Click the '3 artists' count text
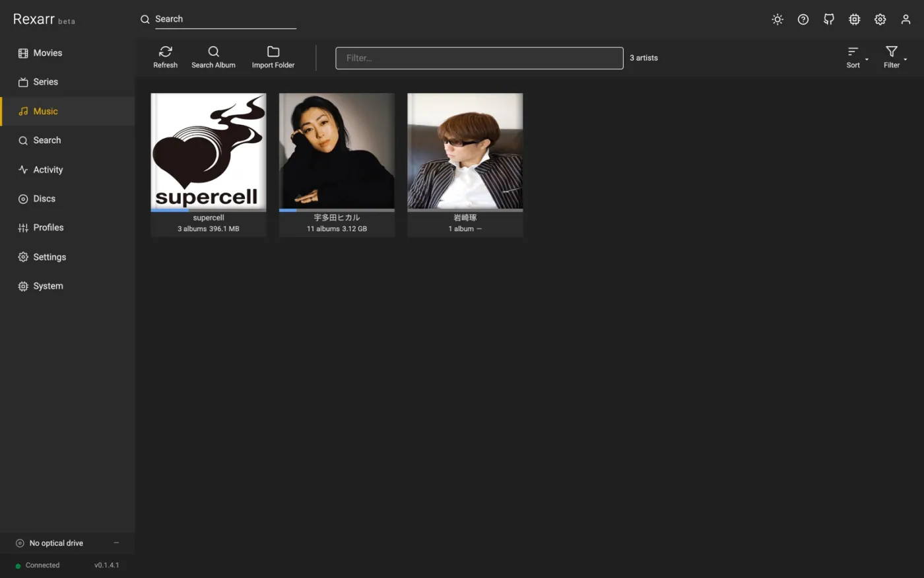This screenshot has width=924, height=578. pos(643,58)
